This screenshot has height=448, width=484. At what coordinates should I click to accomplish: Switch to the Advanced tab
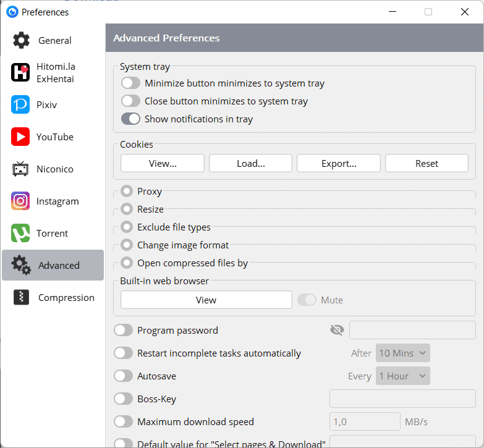coord(53,265)
